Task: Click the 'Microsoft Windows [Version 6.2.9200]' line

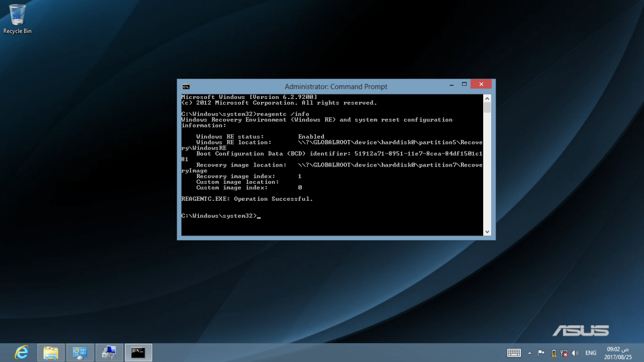Action: (249, 97)
